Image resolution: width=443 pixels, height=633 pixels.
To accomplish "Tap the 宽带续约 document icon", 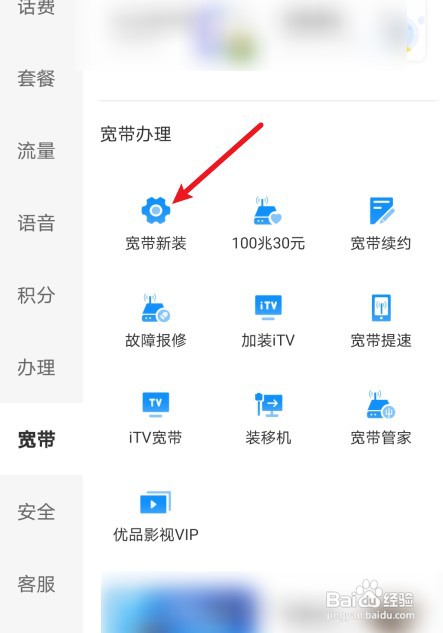I will [382, 210].
